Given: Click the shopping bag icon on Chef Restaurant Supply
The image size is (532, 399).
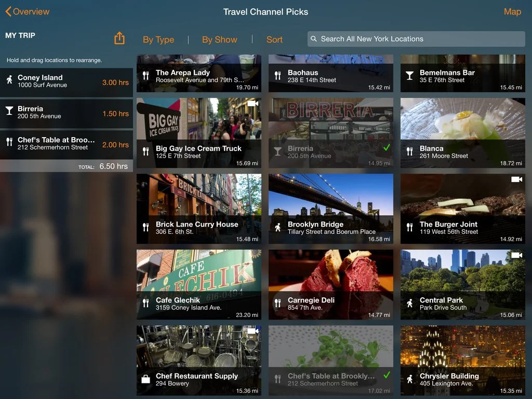Looking at the screenshot, I should pyautogui.click(x=145, y=379).
